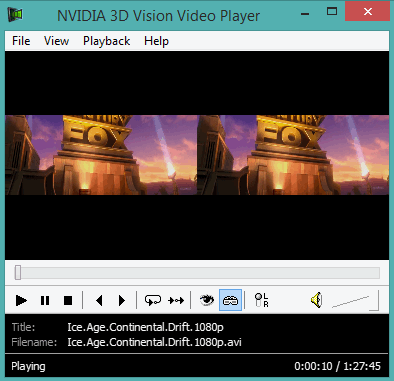This screenshot has height=381, width=394.
Task: Minimize the video player window
Action: pos(305,14)
